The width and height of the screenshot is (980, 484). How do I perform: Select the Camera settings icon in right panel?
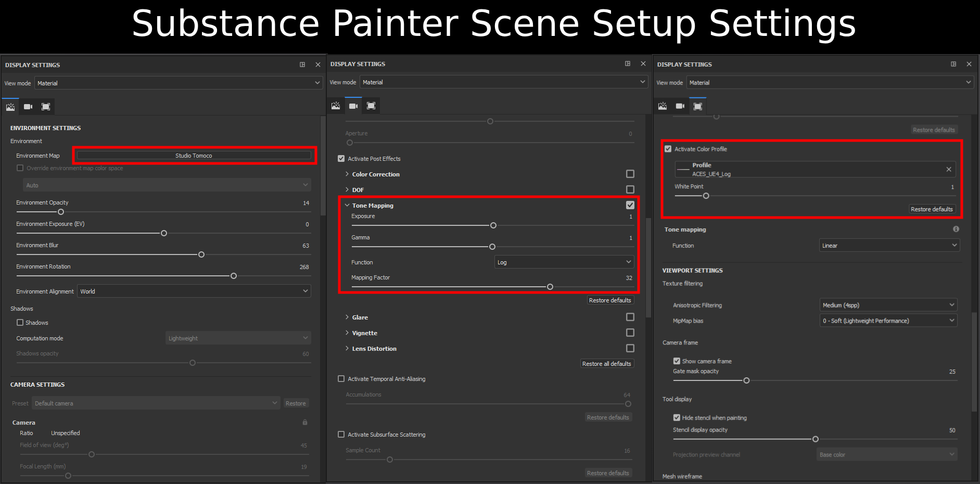[680, 106]
